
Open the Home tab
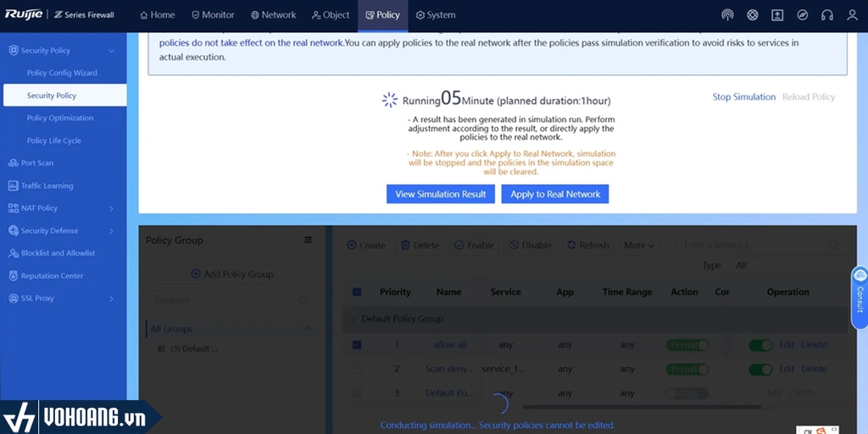point(157,15)
